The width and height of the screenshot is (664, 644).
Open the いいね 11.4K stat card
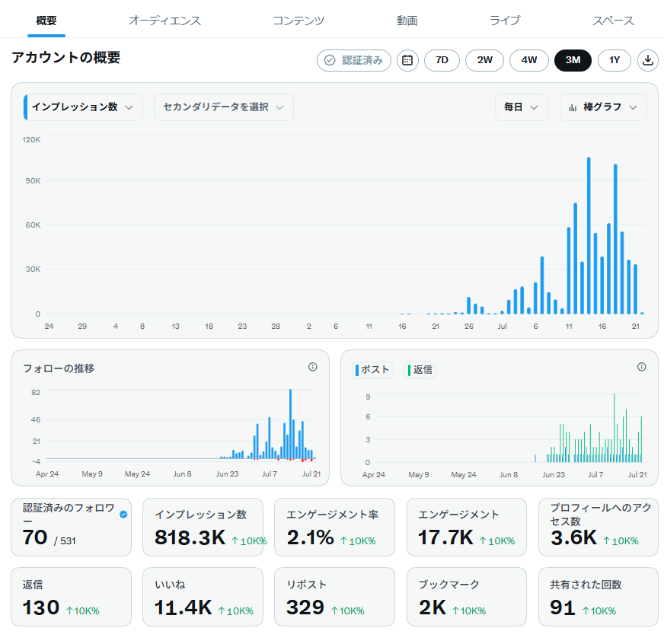(203, 597)
